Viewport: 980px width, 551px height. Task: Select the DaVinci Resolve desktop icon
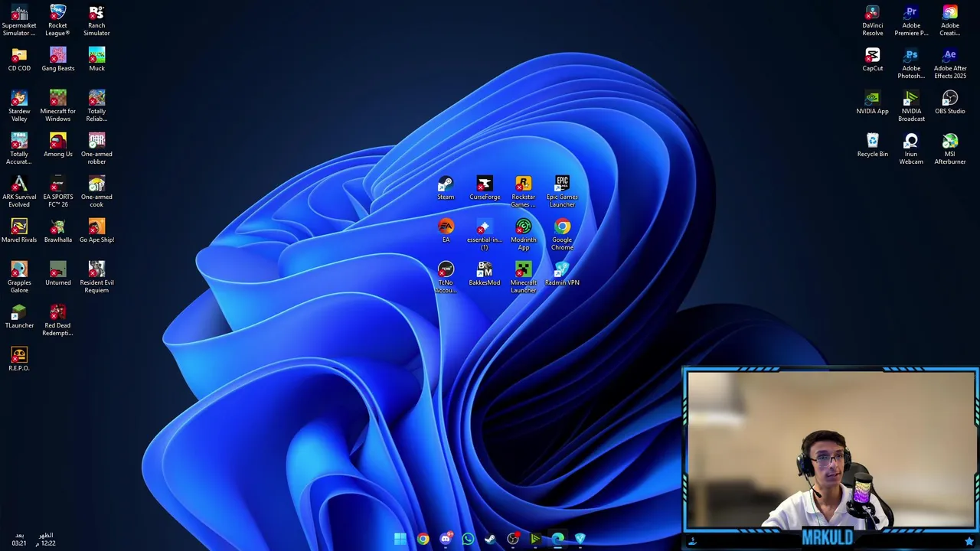(x=873, y=21)
